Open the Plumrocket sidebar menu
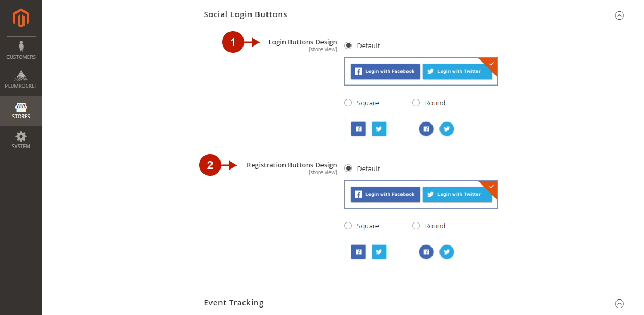Viewport: 644px width, 315px height. click(21, 79)
